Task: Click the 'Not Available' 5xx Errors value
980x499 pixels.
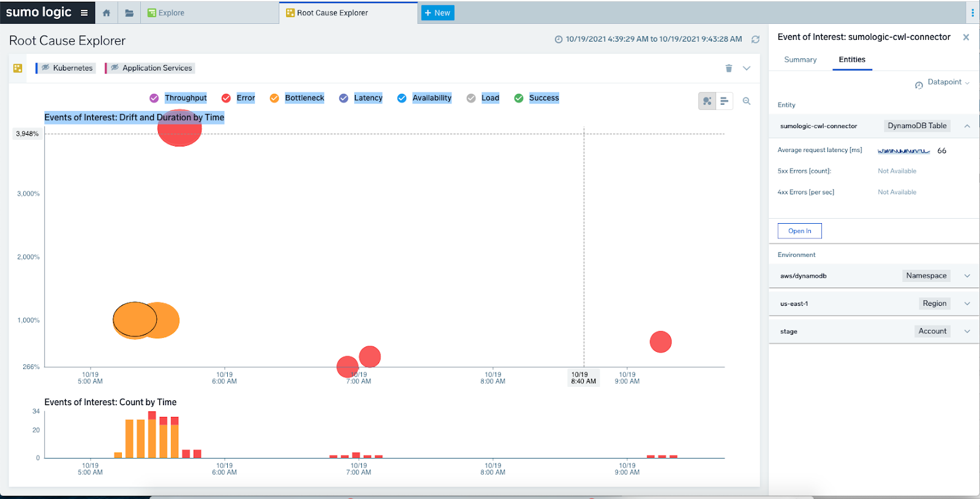Action: point(897,171)
